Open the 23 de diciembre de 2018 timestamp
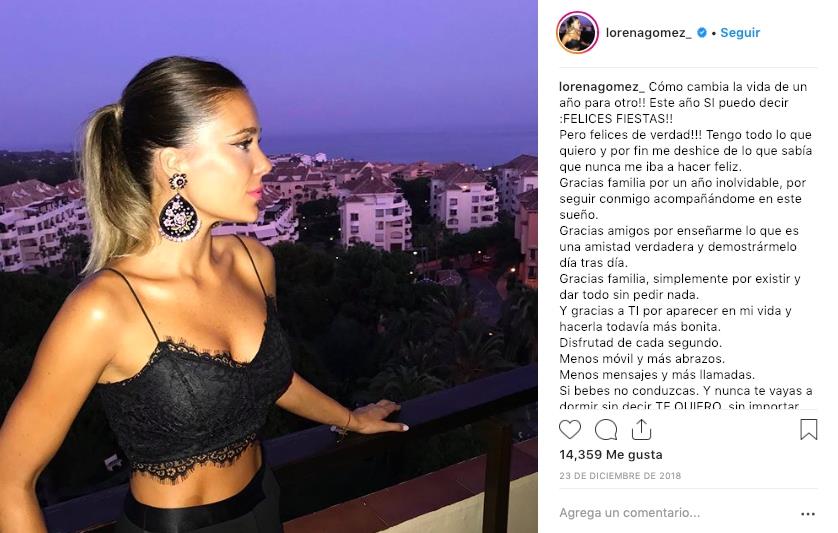838x533 pixels. click(x=620, y=475)
